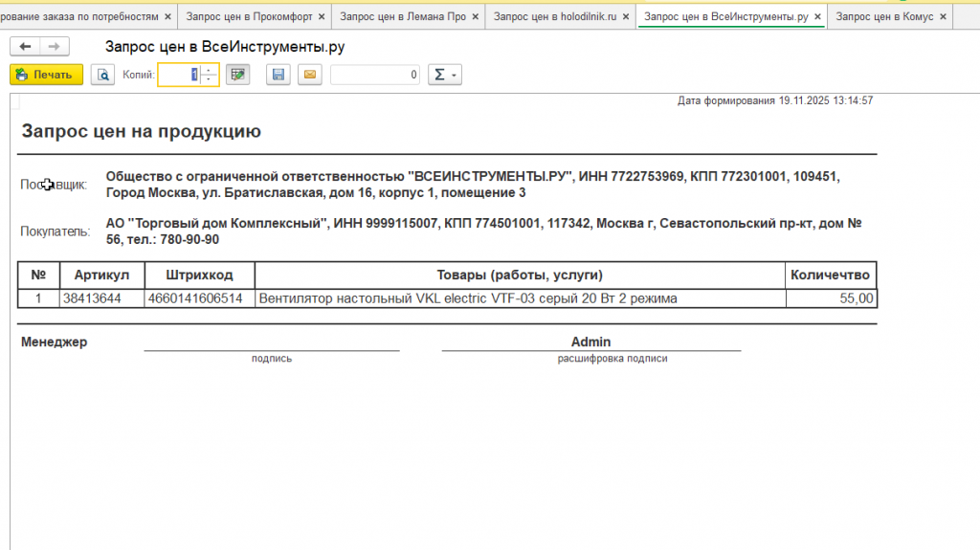Toggle the edit mode icon
The image size is (980, 550).
[237, 75]
